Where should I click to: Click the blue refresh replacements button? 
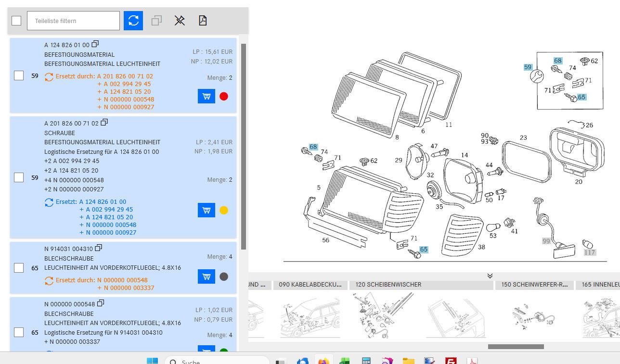click(133, 21)
